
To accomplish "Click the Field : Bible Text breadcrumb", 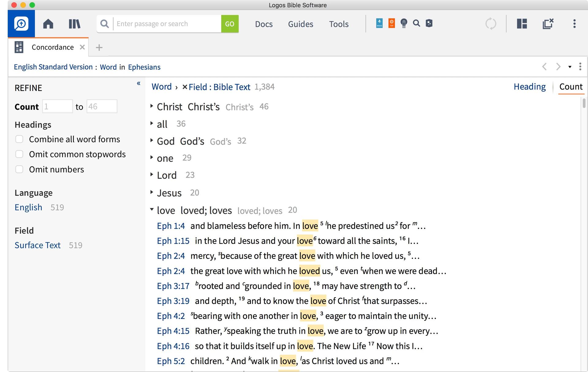I will 219,87.
